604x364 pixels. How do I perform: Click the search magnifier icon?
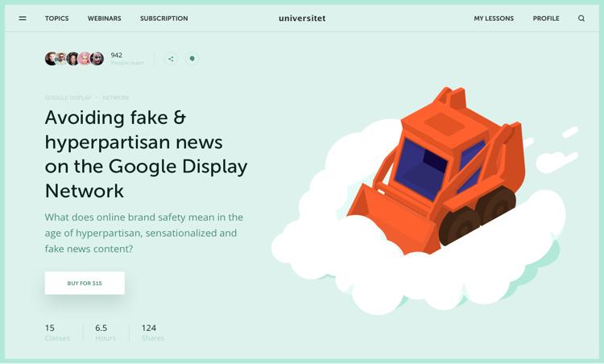[581, 18]
